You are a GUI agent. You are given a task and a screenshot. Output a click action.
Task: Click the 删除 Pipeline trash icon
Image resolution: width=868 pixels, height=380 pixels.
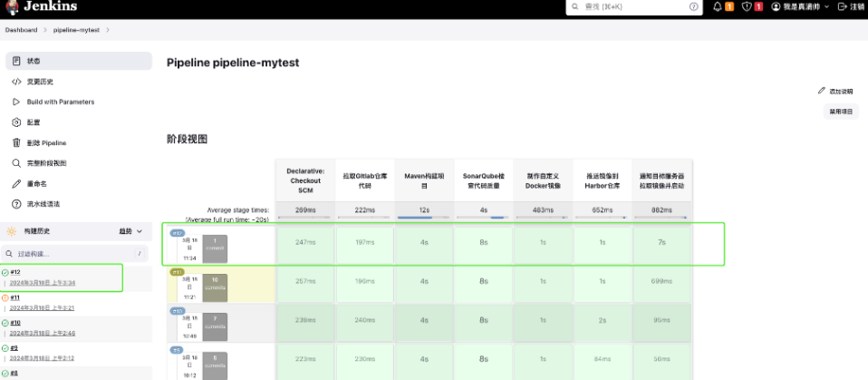point(16,143)
